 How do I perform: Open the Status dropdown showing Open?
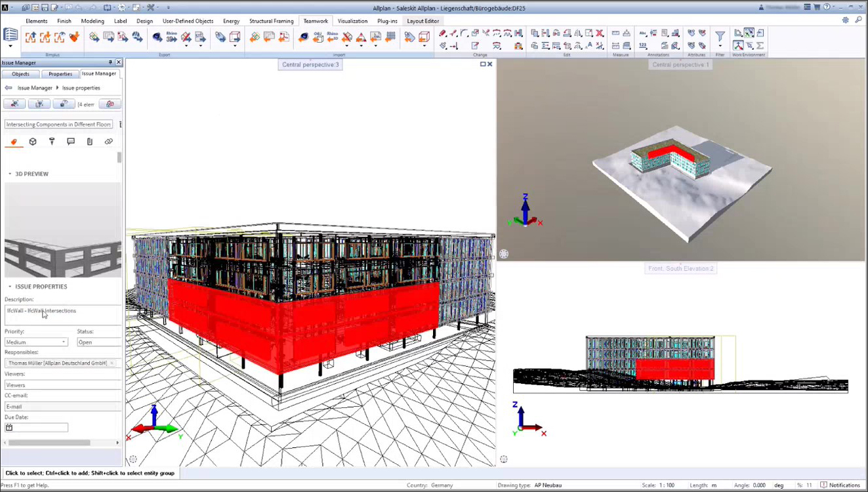point(98,342)
